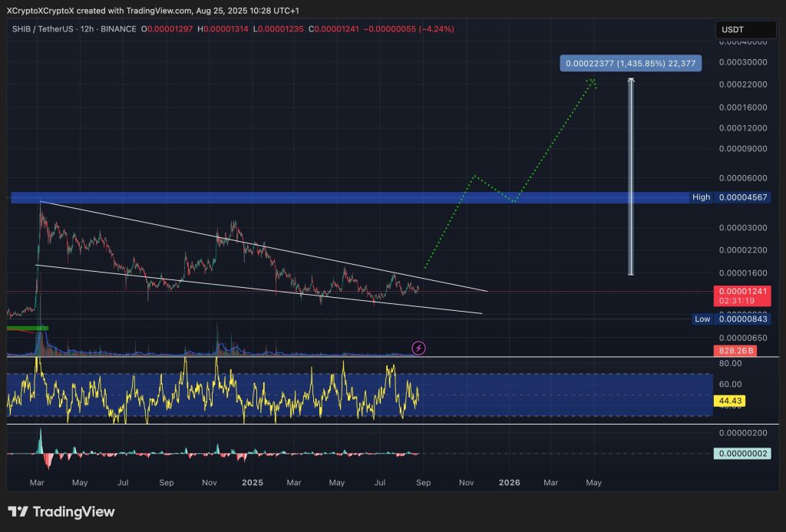Click the bold Nov label on time axis
The width and height of the screenshot is (786, 532).
pos(210,483)
